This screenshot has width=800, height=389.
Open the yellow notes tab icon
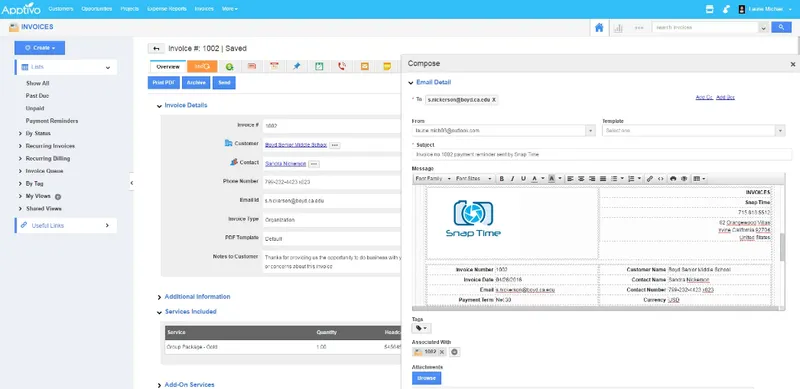(387, 66)
